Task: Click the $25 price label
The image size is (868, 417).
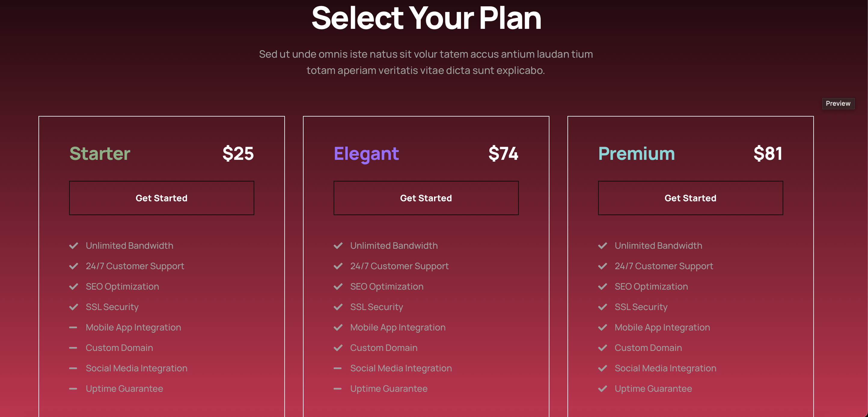Action: click(238, 154)
